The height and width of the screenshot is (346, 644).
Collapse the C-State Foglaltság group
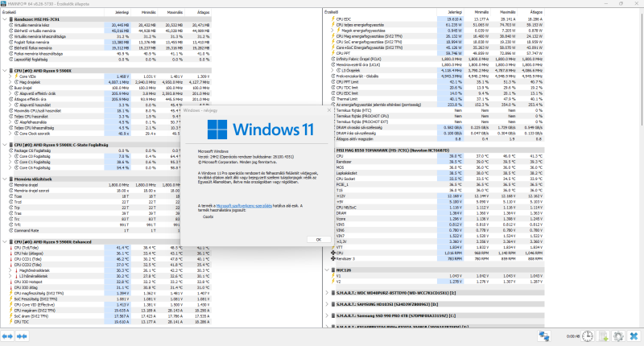(5, 145)
